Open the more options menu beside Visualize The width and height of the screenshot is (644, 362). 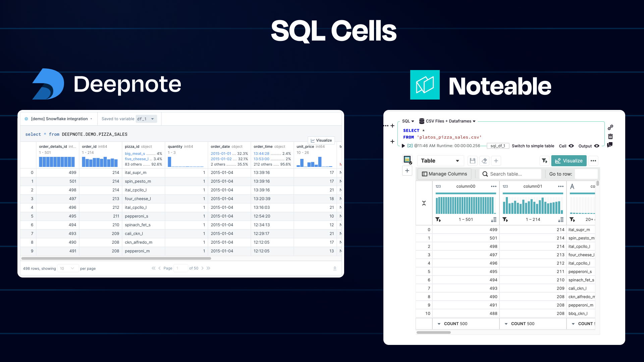593,161
